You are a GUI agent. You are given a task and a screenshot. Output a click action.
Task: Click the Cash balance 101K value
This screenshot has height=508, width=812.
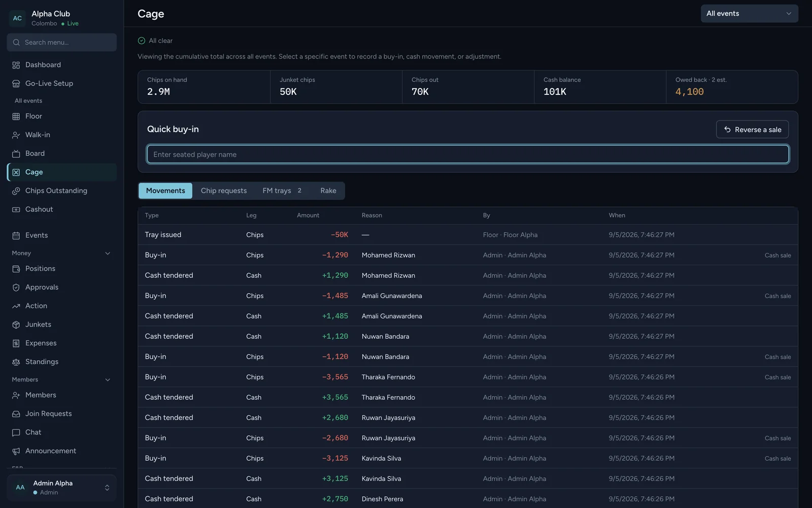pyautogui.click(x=555, y=92)
